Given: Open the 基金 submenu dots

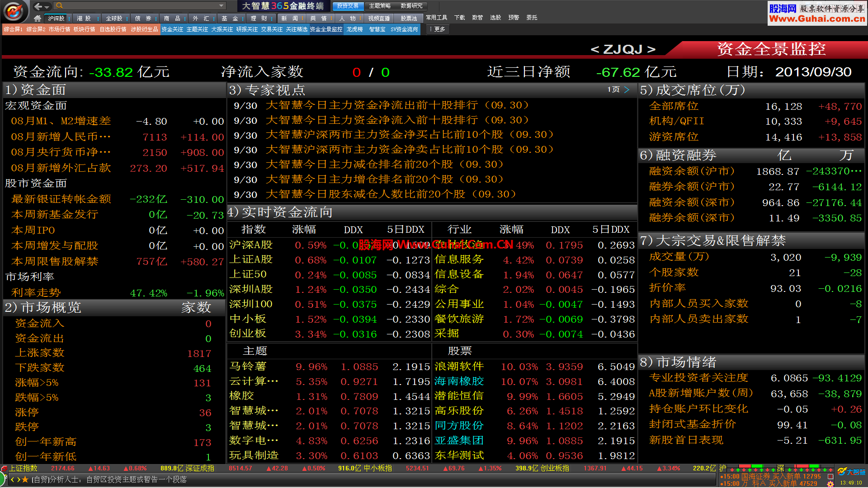Looking at the screenshot, I should tap(243, 19).
